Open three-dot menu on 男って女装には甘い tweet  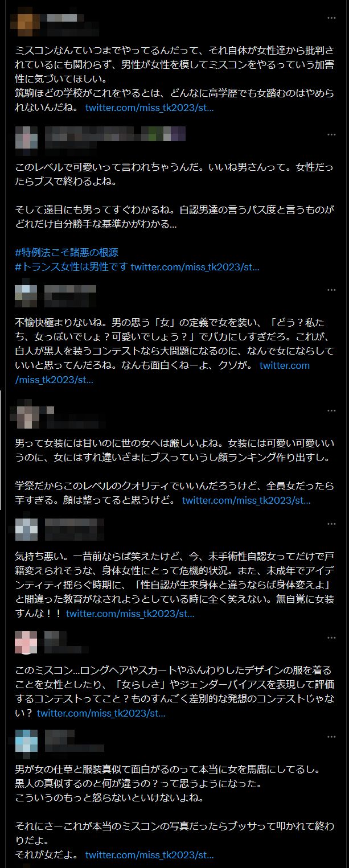pos(332,410)
